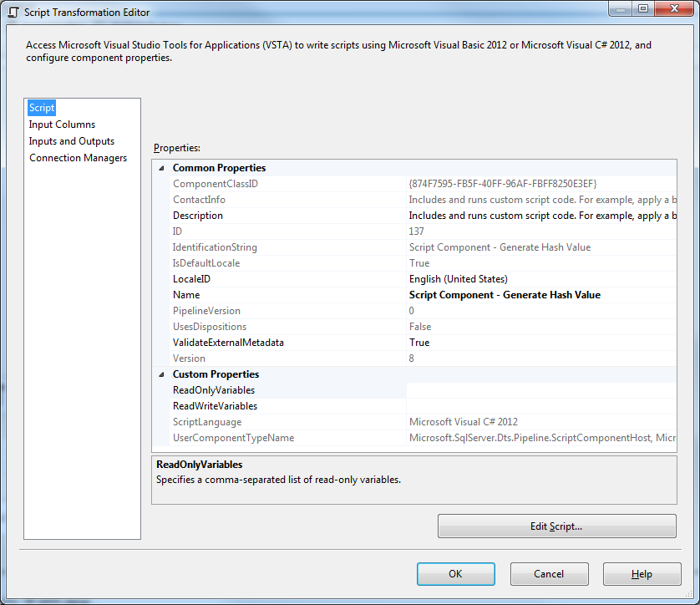Screen dimensions: 700x605
Task: Collapse the Common Properties section
Action: tap(160, 167)
